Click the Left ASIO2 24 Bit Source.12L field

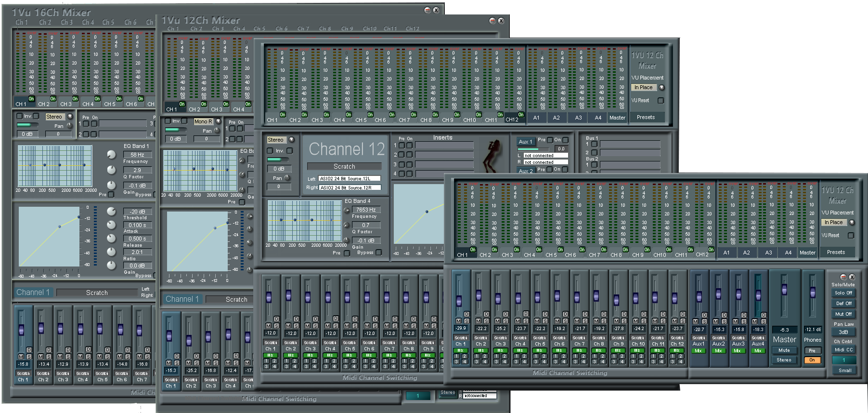click(350, 179)
